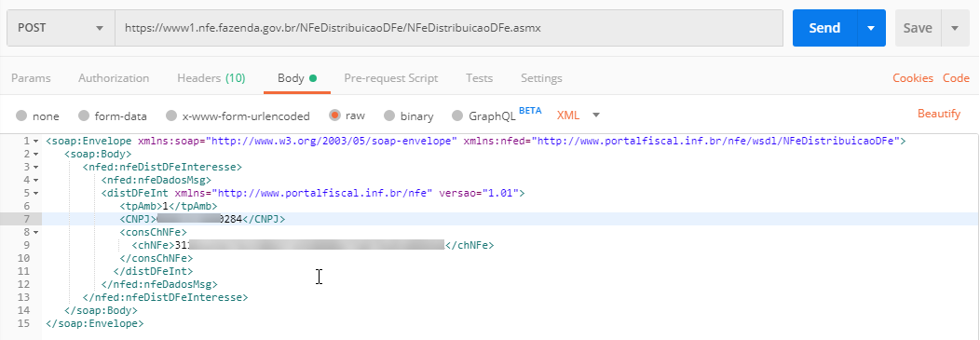Beautify the request body

tap(939, 114)
